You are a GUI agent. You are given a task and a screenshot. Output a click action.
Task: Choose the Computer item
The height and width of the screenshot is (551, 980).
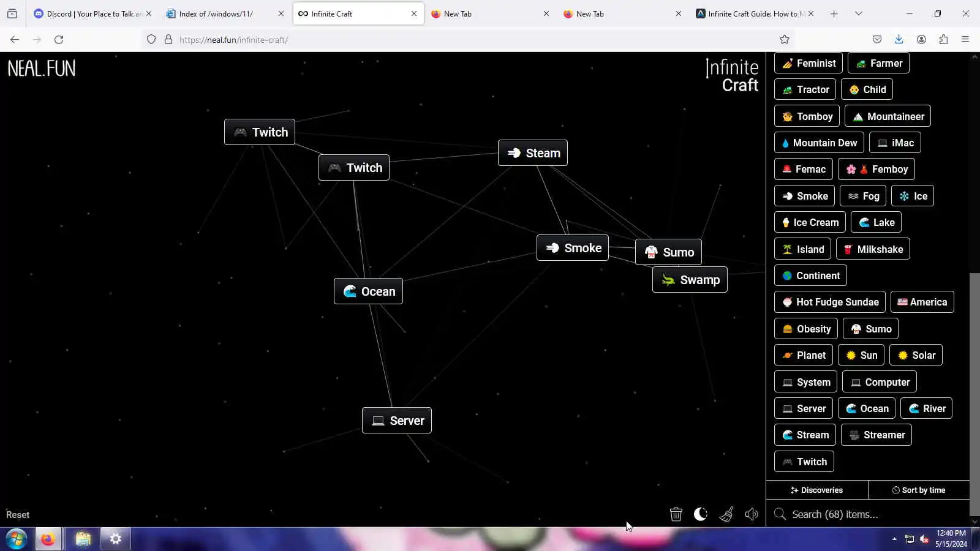pos(879,382)
